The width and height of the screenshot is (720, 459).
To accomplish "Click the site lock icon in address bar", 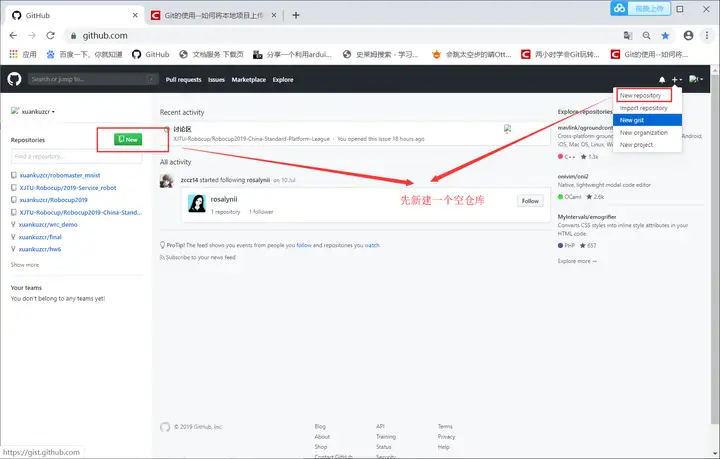I will pyautogui.click(x=73, y=35).
